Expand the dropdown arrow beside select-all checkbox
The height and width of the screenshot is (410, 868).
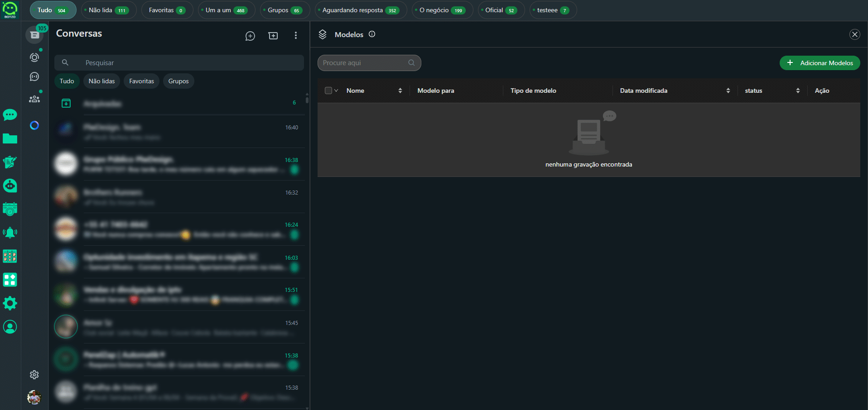tap(336, 91)
